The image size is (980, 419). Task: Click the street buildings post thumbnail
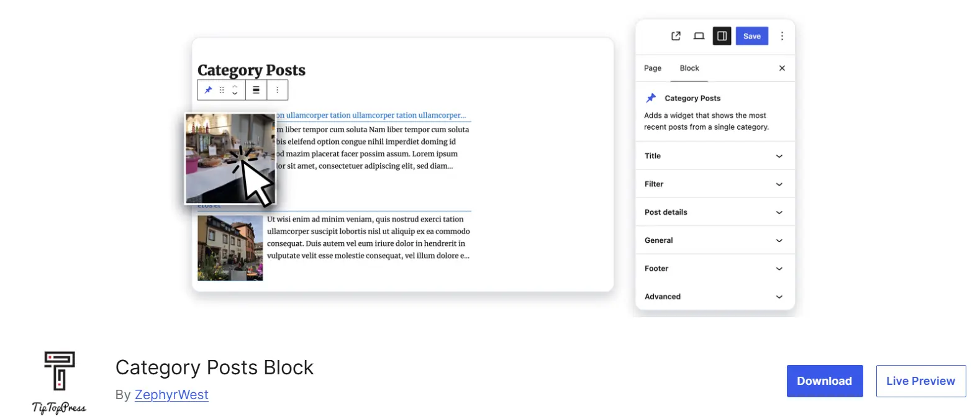click(x=230, y=248)
